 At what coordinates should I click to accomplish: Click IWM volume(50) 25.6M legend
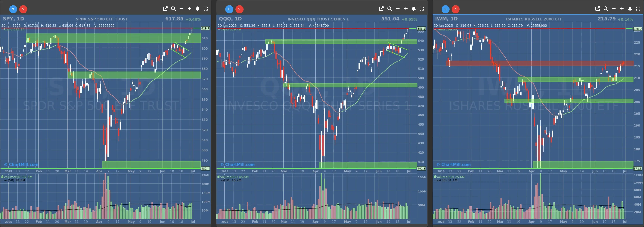(449, 177)
